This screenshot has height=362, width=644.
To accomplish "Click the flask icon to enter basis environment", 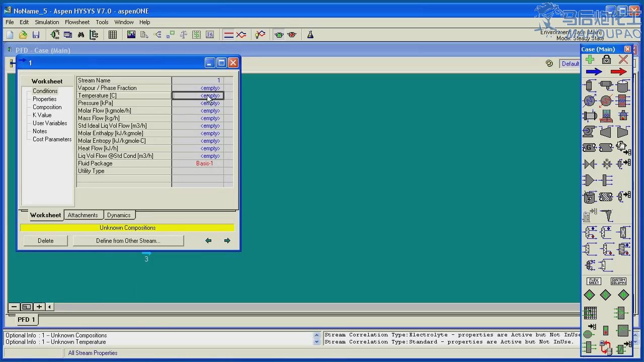I will 310,35.
